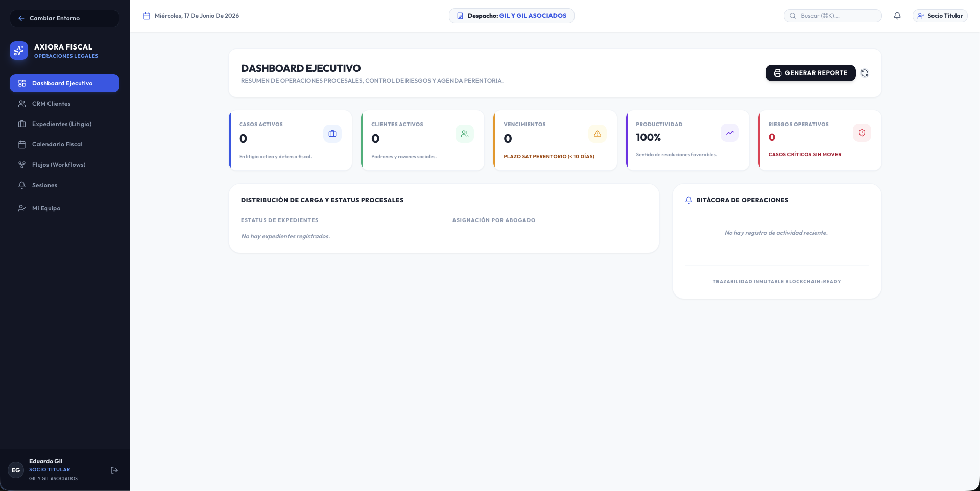Open notifications bell in top bar
980x491 pixels.
(x=897, y=16)
